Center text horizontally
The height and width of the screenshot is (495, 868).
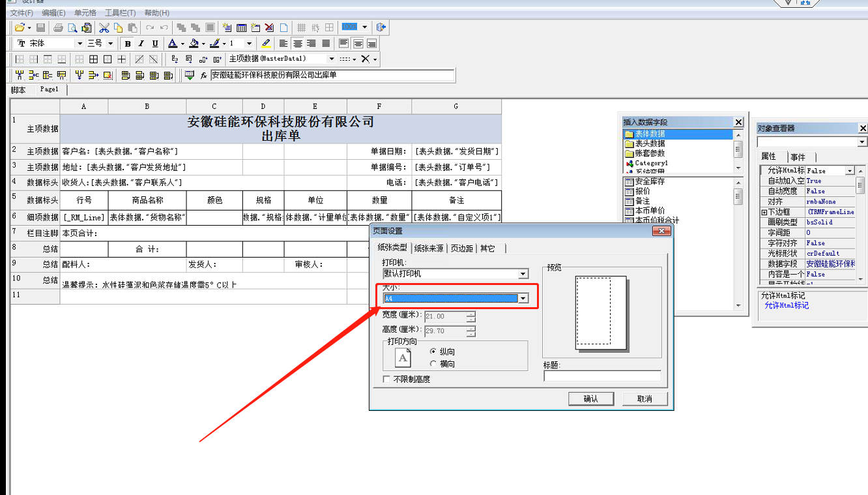coord(297,44)
